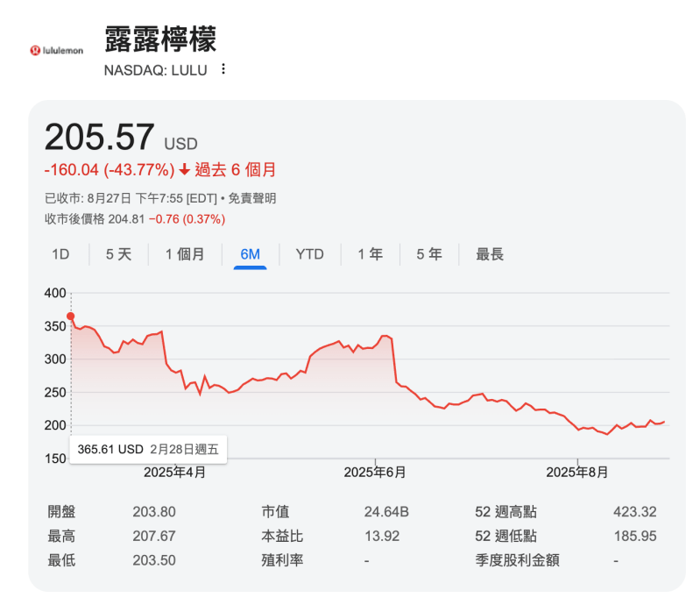Open the 免責聲明 disclaimer link
The width and height of the screenshot is (700, 605).
[x=252, y=198]
